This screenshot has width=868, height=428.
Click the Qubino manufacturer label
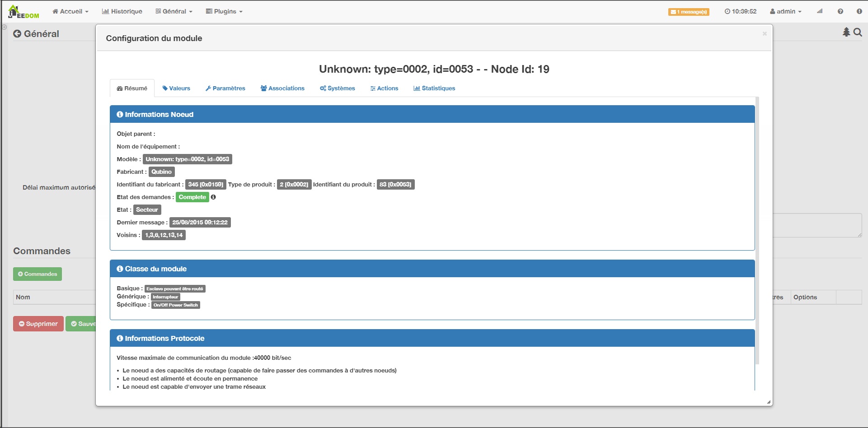[161, 172]
